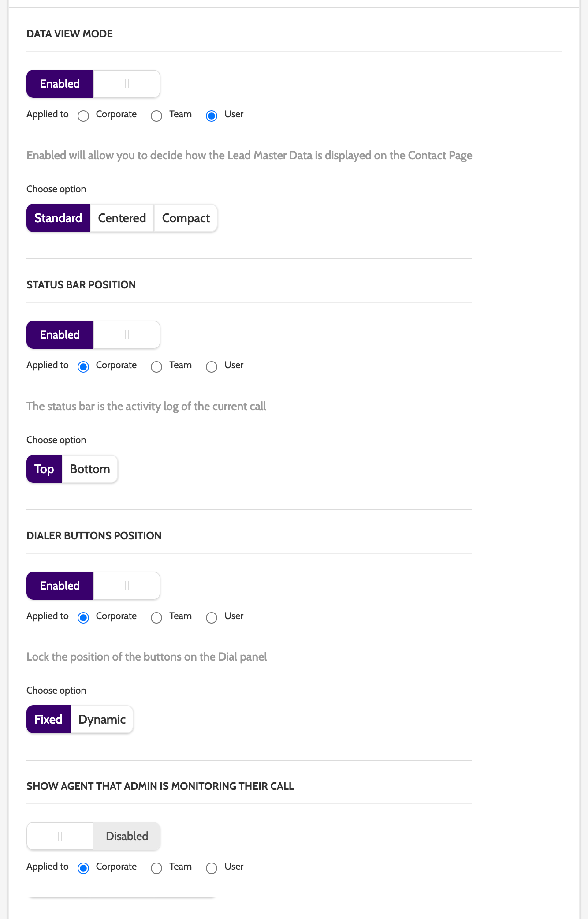Set status bar position to Top

click(x=44, y=469)
